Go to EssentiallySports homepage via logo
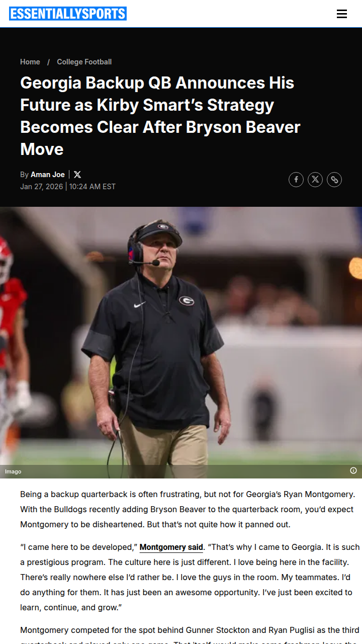The height and width of the screenshot is (644, 362). click(68, 14)
